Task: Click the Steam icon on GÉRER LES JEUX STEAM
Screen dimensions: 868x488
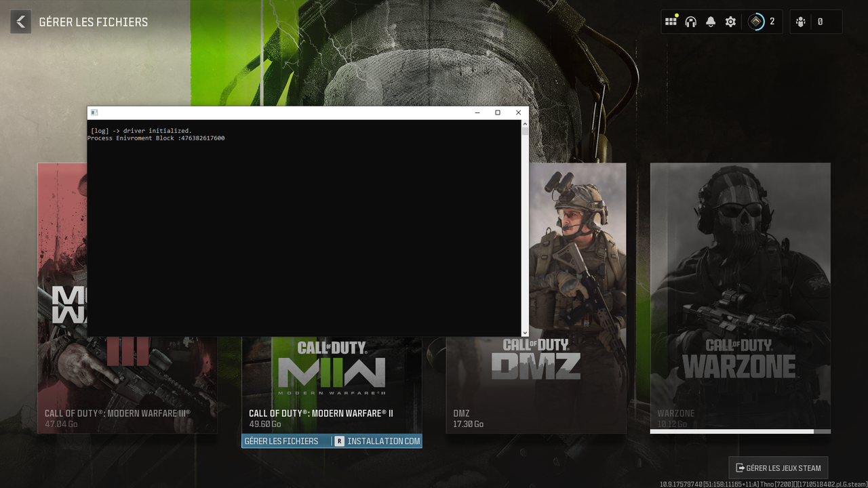Action: pos(739,468)
